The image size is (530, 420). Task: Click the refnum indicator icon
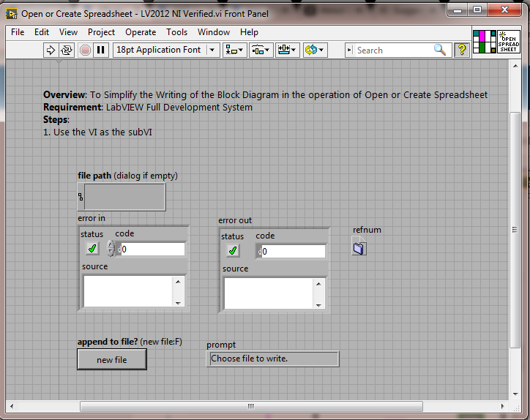(359, 248)
